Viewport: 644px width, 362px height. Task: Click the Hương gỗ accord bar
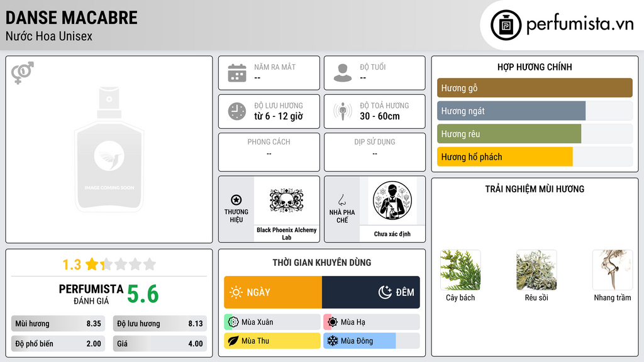click(535, 88)
